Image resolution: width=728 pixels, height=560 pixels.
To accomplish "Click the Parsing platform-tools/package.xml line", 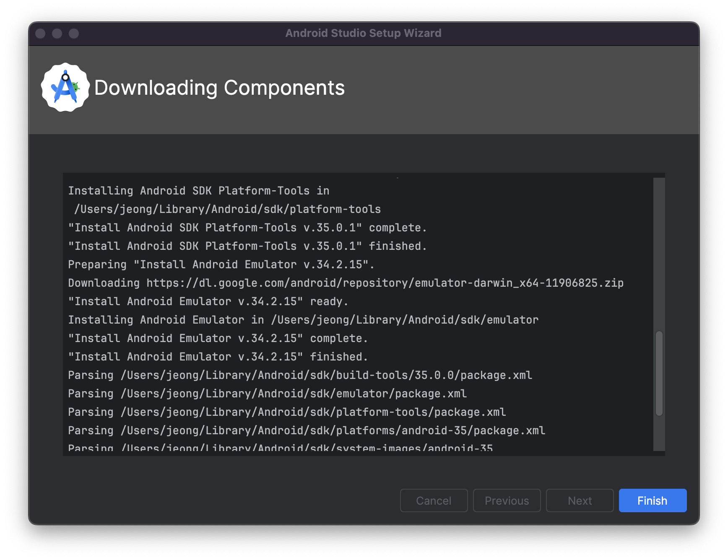I will point(287,412).
